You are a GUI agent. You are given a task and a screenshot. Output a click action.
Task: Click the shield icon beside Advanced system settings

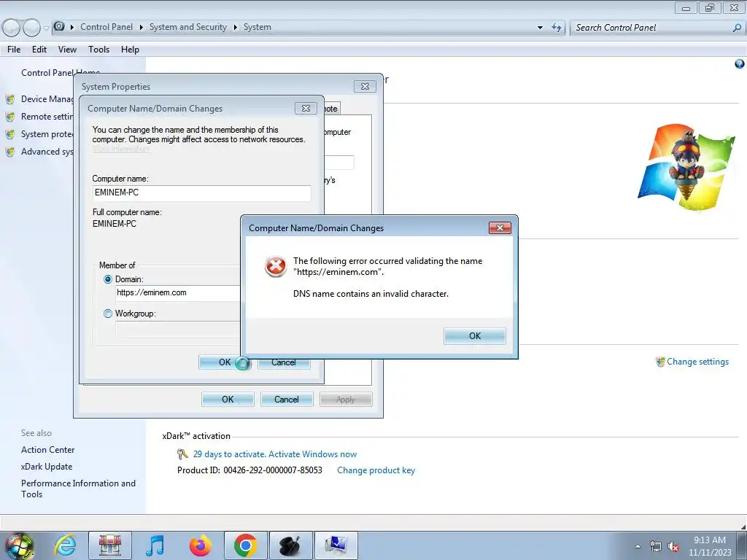(10, 152)
